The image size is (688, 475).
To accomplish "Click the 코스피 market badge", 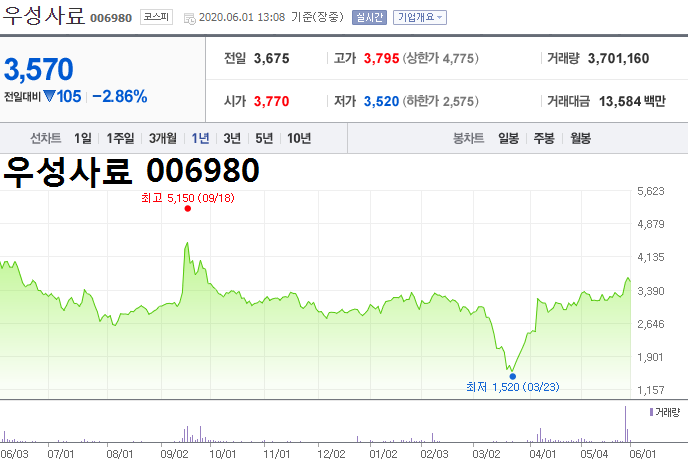I will pyautogui.click(x=156, y=17).
